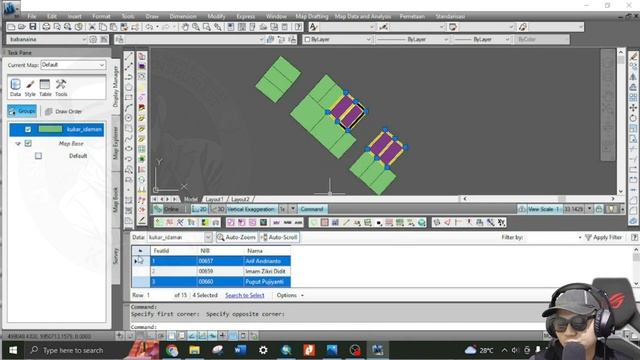This screenshot has height=360, width=640.
Task: Open the Data kukar_idaman dropdown
Action: 208,237
